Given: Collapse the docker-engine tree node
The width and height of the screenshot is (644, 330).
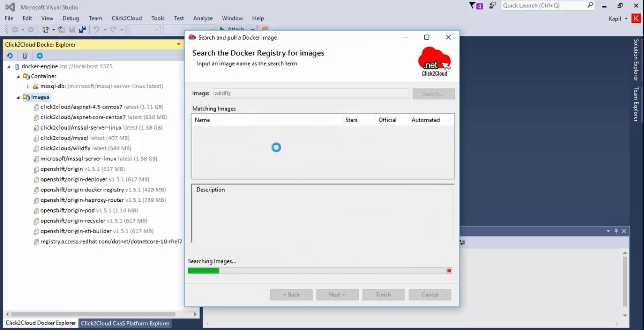Looking at the screenshot, I should coord(9,67).
